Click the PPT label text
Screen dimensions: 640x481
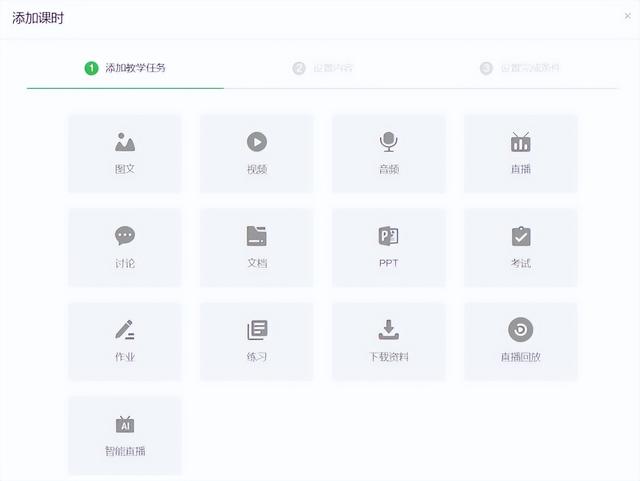(389, 263)
